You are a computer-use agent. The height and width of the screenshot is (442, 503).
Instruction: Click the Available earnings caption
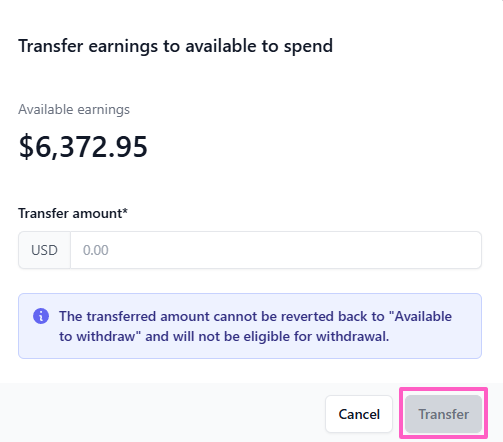74,110
